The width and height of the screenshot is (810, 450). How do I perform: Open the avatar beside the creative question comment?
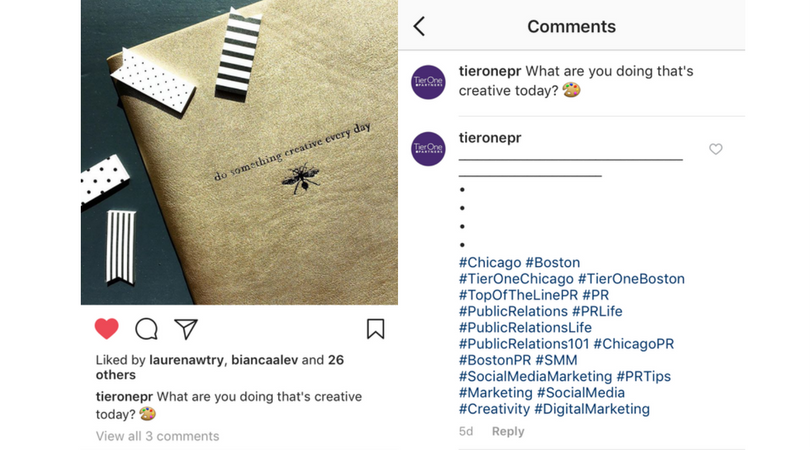click(428, 82)
